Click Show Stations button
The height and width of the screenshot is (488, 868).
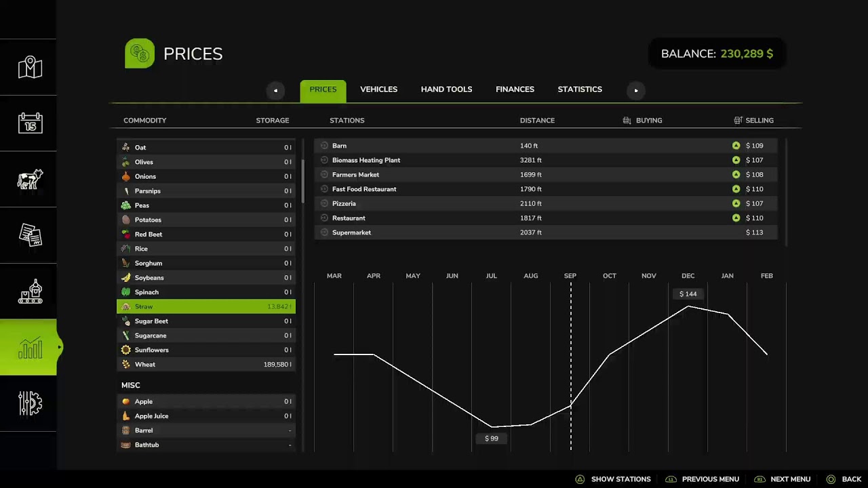tap(613, 479)
